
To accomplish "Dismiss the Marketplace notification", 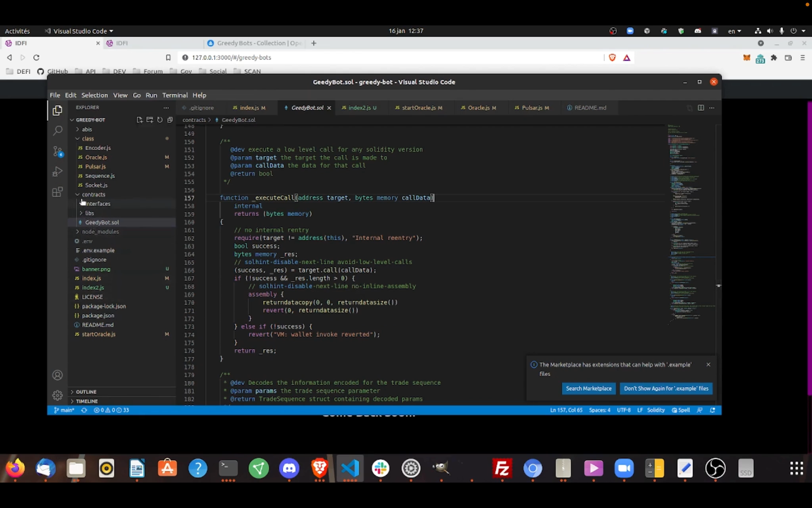I will click(708, 364).
